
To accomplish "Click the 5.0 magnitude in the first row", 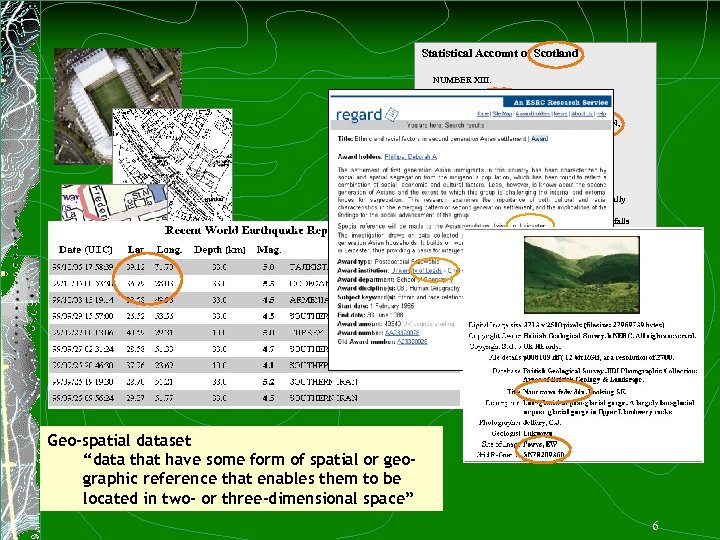I will pyautogui.click(x=269, y=267).
